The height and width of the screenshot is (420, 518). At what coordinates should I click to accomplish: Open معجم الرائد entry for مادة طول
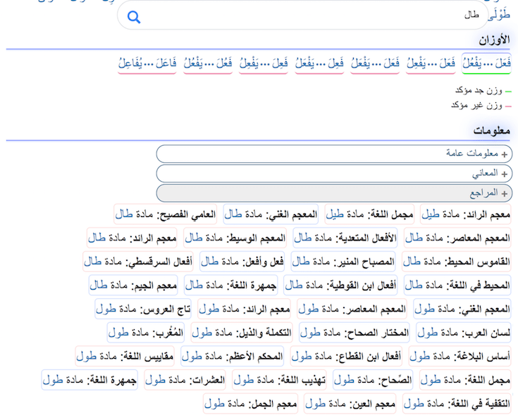(x=244, y=309)
